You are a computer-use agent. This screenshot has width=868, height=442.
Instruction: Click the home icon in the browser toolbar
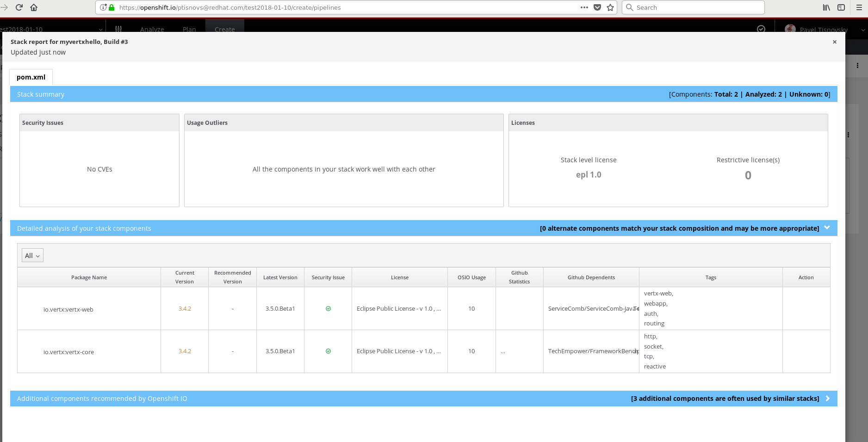(33, 7)
